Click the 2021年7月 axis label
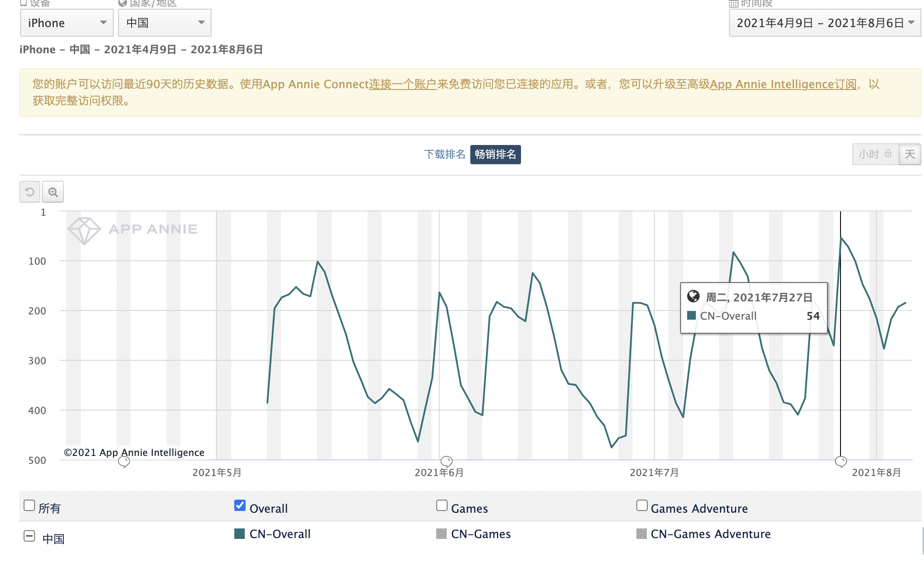The height and width of the screenshot is (566, 924). coord(654,472)
